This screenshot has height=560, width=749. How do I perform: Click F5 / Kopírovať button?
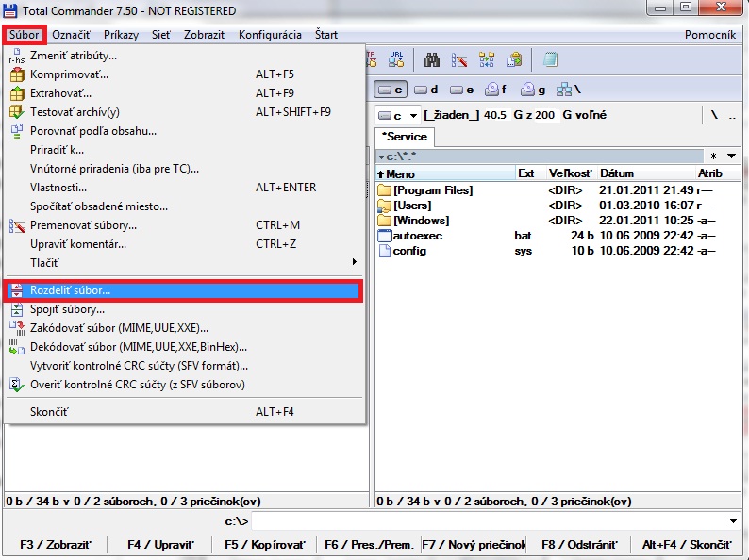(x=265, y=545)
